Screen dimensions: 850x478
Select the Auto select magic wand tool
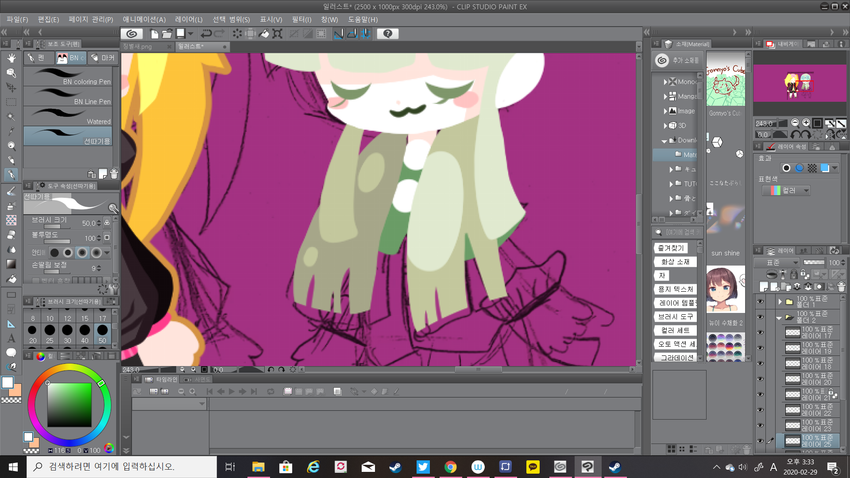coord(11,117)
